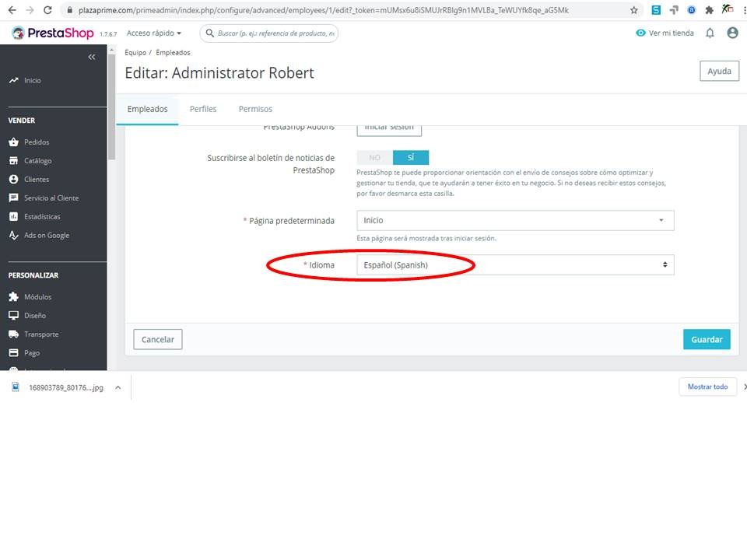Open Transporte in the sidebar menu

click(41, 334)
